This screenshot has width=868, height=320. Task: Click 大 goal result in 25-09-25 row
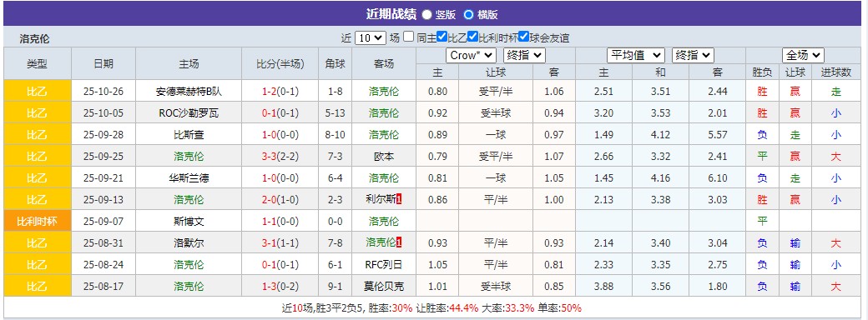coord(836,157)
